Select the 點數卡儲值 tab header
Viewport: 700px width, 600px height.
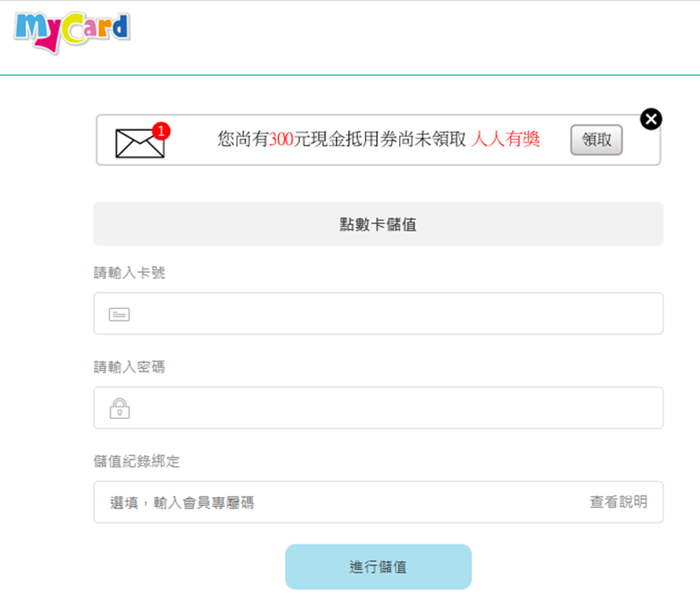pyautogui.click(x=378, y=224)
